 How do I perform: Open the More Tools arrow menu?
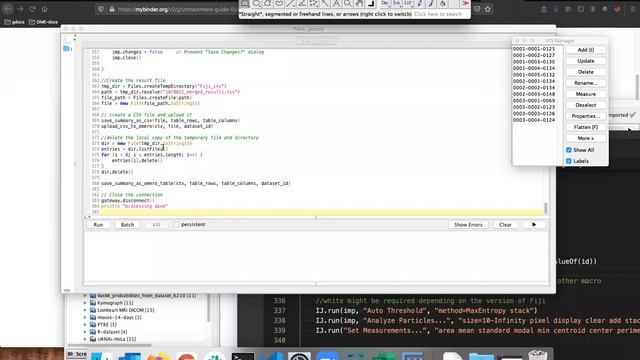pyautogui.click(x=465, y=4)
